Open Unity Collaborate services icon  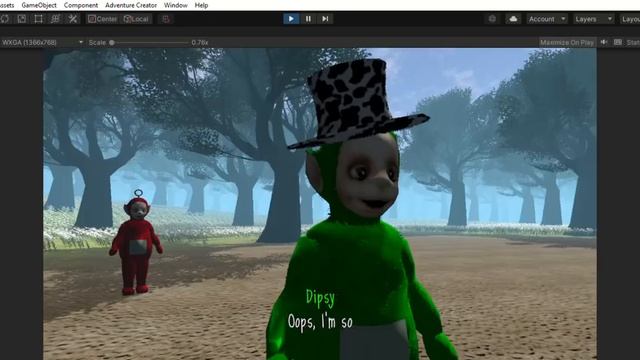point(492,19)
